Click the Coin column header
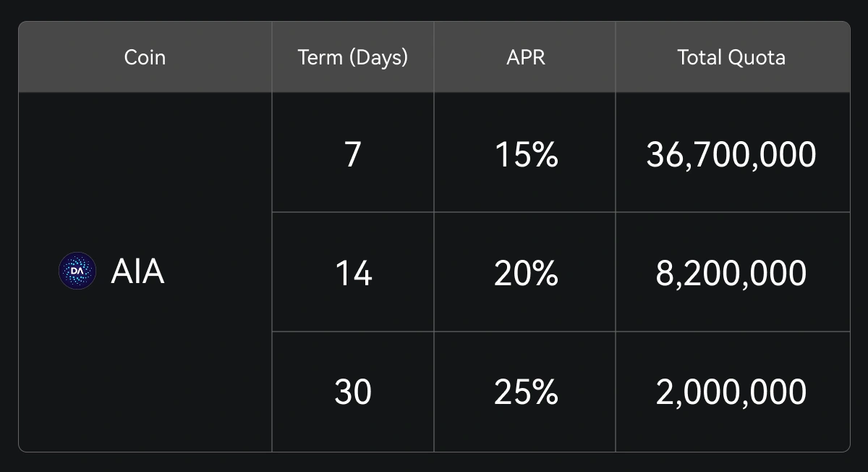This screenshot has width=868, height=472. (x=145, y=57)
